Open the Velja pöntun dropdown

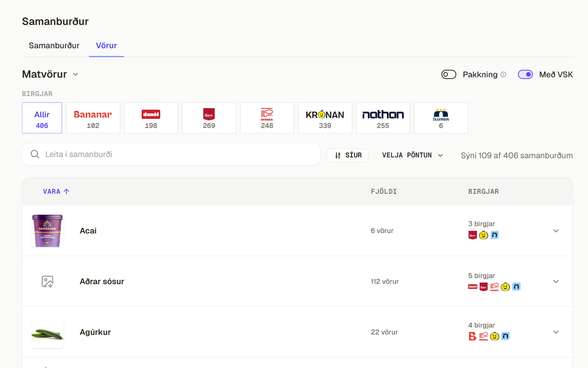412,155
